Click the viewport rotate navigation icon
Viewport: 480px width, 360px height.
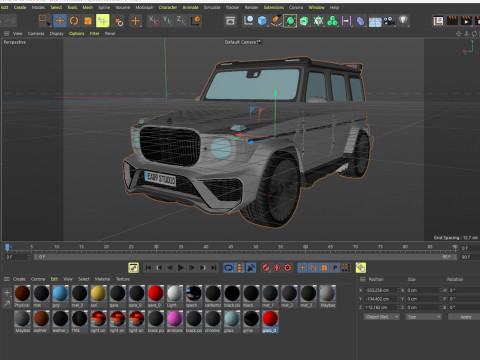coord(474,34)
